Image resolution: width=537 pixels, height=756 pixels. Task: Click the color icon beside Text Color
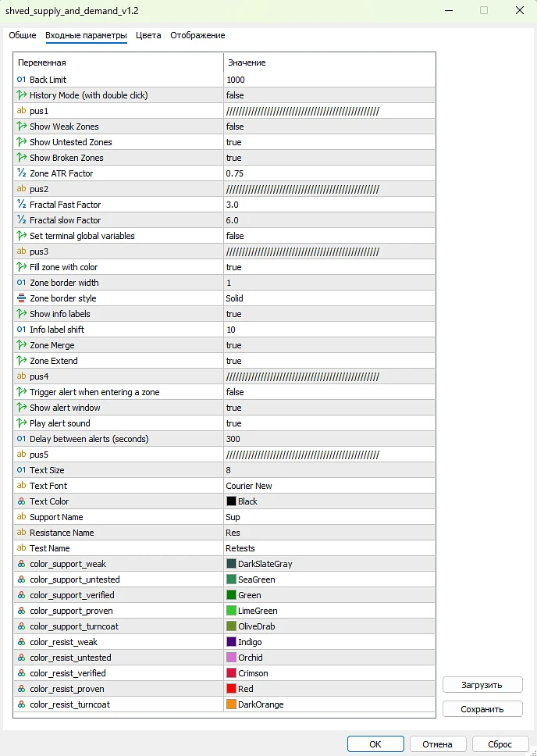[21, 501]
